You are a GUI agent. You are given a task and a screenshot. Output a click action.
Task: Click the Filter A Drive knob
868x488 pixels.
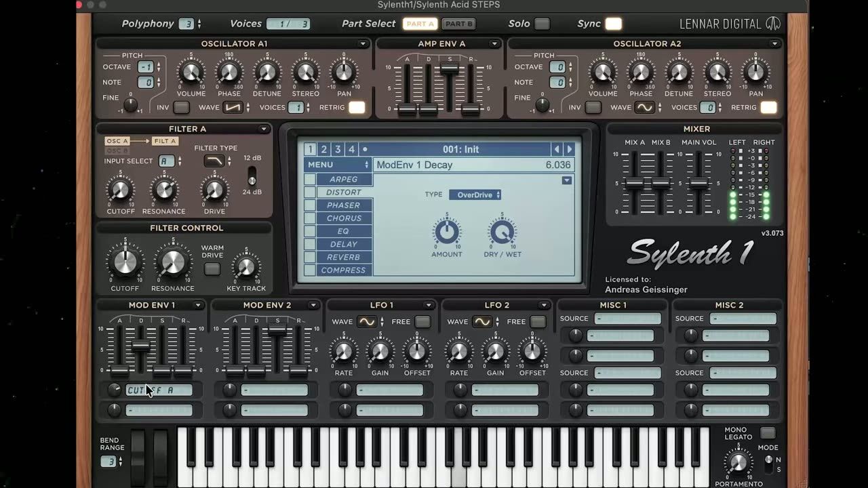coord(214,190)
